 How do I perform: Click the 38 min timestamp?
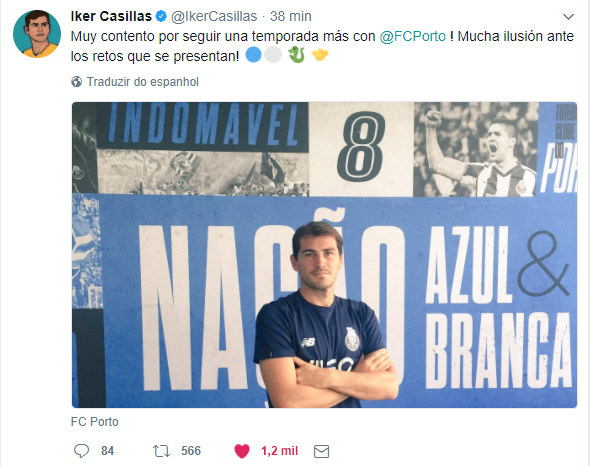pos(290,16)
